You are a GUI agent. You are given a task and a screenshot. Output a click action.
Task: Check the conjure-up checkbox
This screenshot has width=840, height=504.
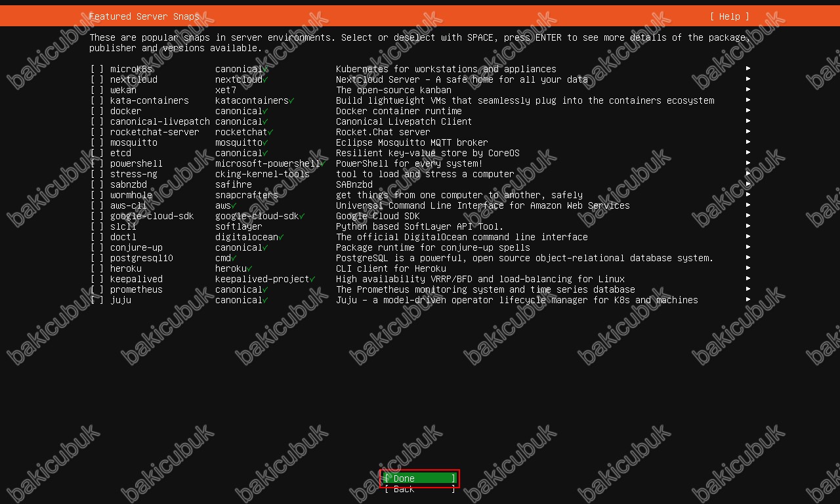(97, 247)
